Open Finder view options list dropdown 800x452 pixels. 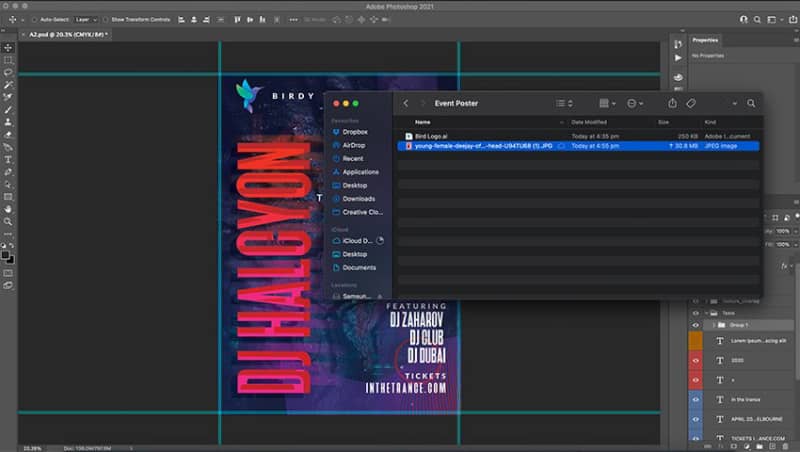pyautogui.click(x=564, y=104)
